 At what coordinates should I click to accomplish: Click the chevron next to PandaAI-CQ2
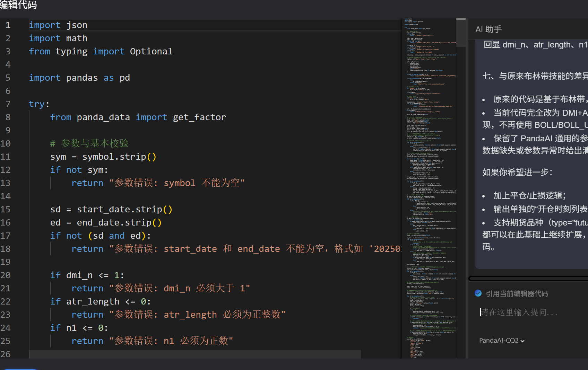click(523, 341)
